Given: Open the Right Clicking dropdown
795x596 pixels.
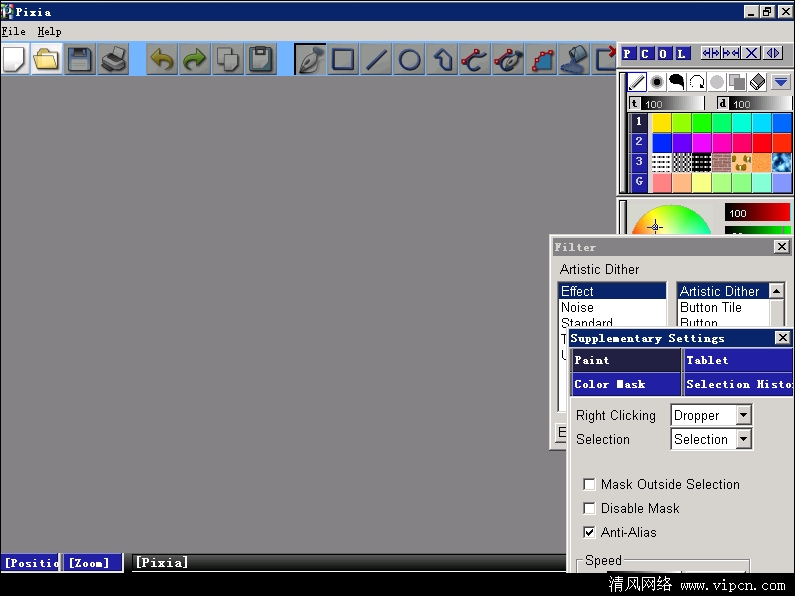Looking at the screenshot, I should pyautogui.click(x=743, y=415).
